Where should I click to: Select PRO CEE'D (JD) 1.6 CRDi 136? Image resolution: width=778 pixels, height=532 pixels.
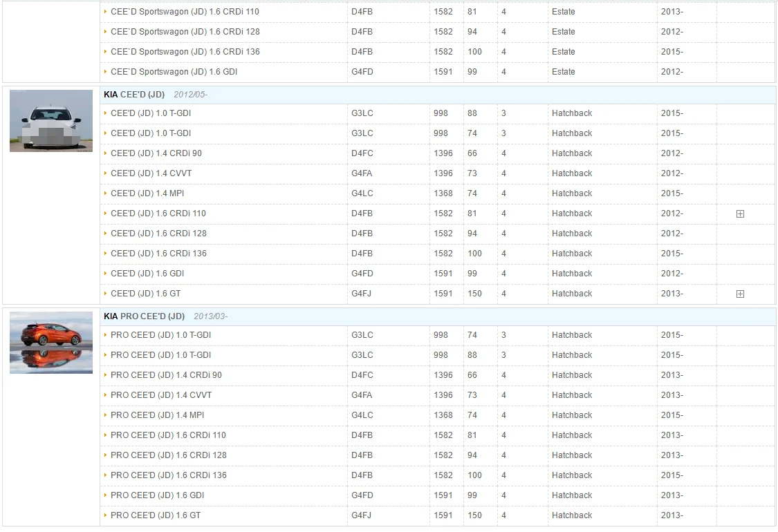point(169,475)
